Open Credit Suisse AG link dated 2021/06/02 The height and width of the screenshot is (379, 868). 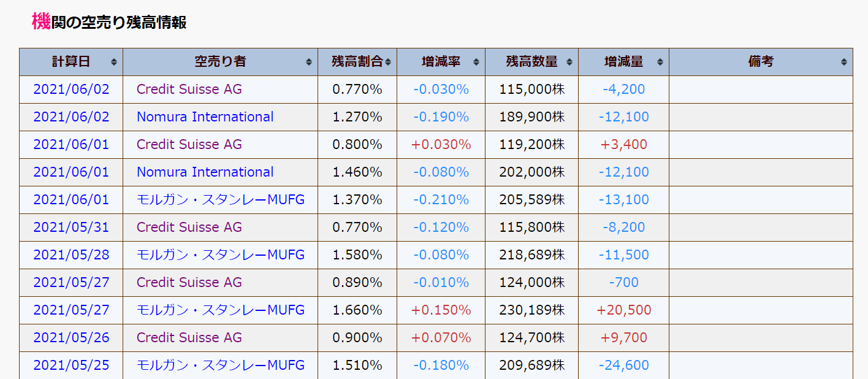coord(189,90)
